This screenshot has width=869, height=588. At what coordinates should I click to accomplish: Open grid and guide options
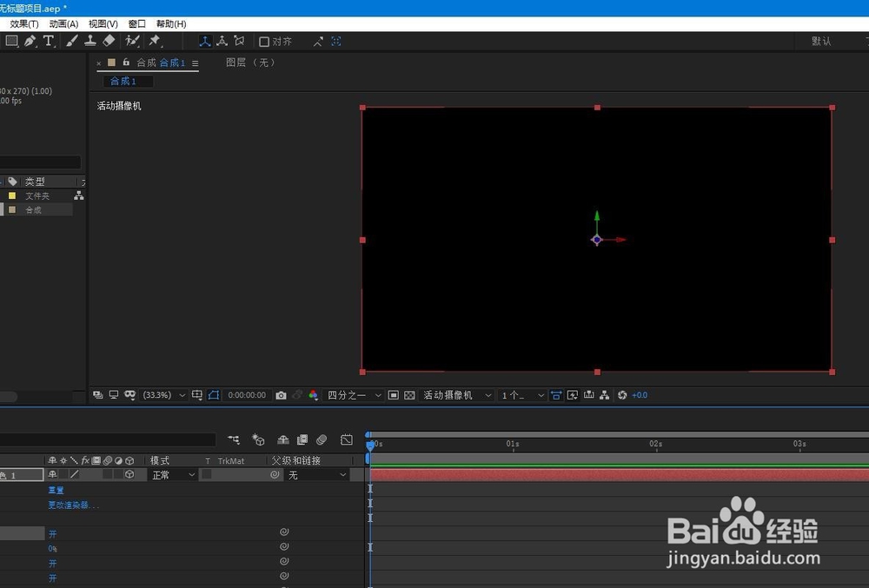click(x=196, y=395)
